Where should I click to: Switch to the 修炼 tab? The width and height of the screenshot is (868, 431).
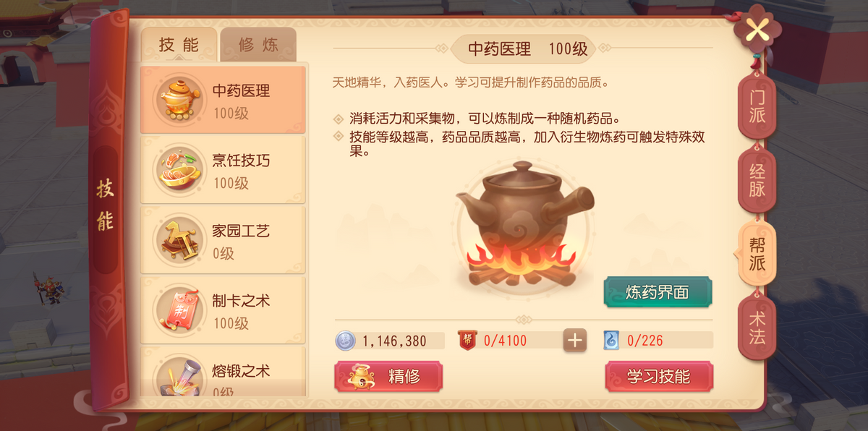(x=258, y=45)
